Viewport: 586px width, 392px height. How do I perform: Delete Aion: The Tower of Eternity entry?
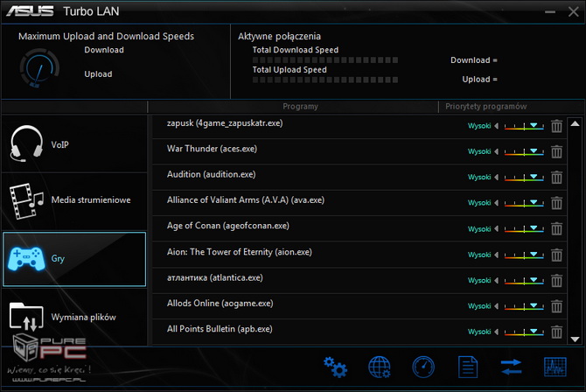point(556,255)
